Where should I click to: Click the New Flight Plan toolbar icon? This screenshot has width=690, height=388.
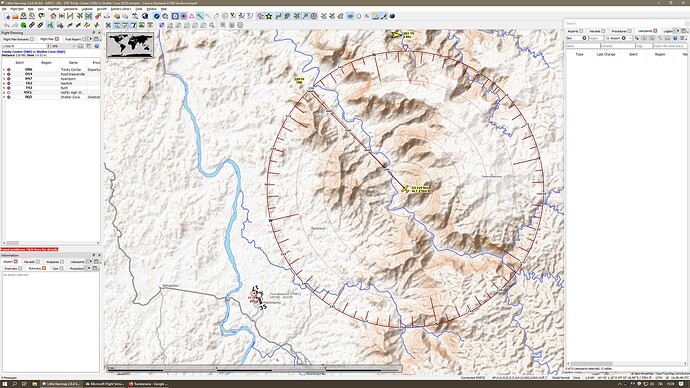[x=7, y=16]
